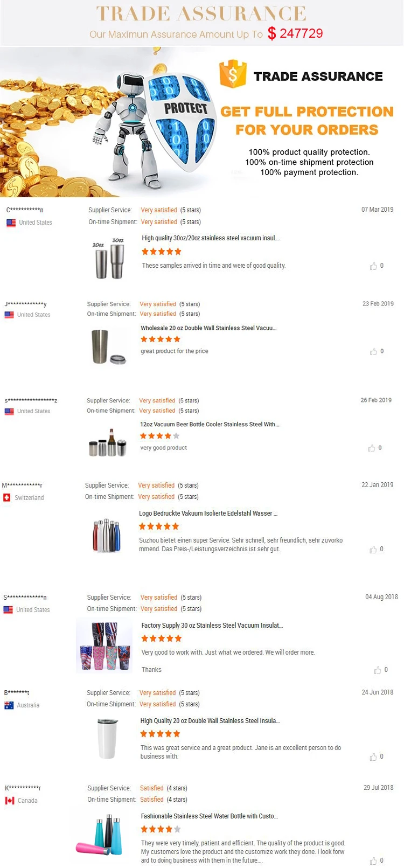This screenshot has width=404, height=868.
Task: Open 'Factory Supply 30 oz Stainless Steel' link
Action: 212,626
